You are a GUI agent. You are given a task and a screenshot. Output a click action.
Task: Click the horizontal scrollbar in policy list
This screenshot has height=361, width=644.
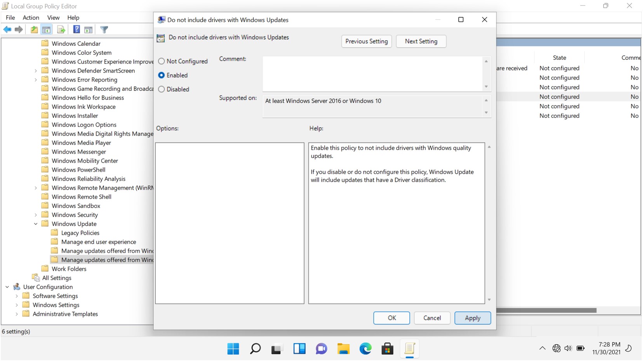point(547,311)
